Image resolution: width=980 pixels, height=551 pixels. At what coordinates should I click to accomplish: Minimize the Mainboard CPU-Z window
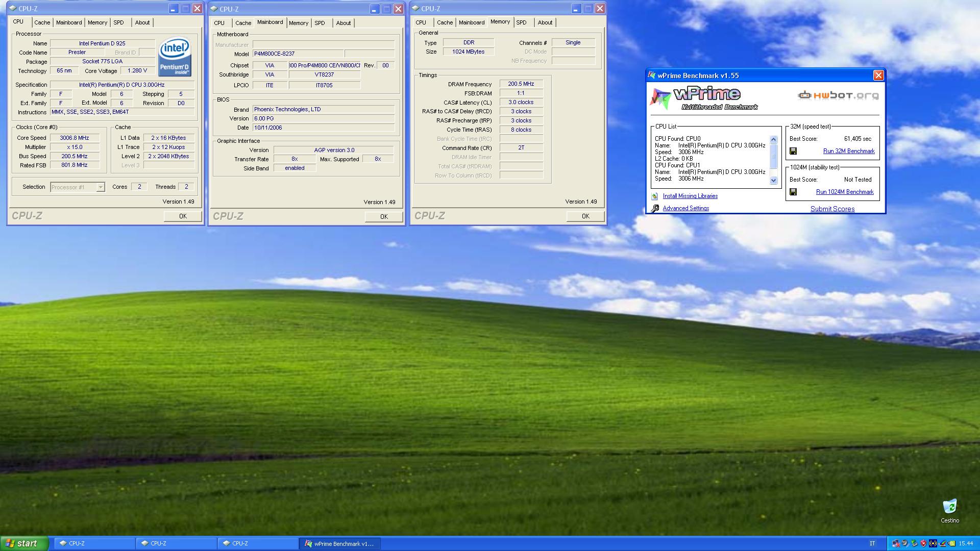tap(374, 9)
